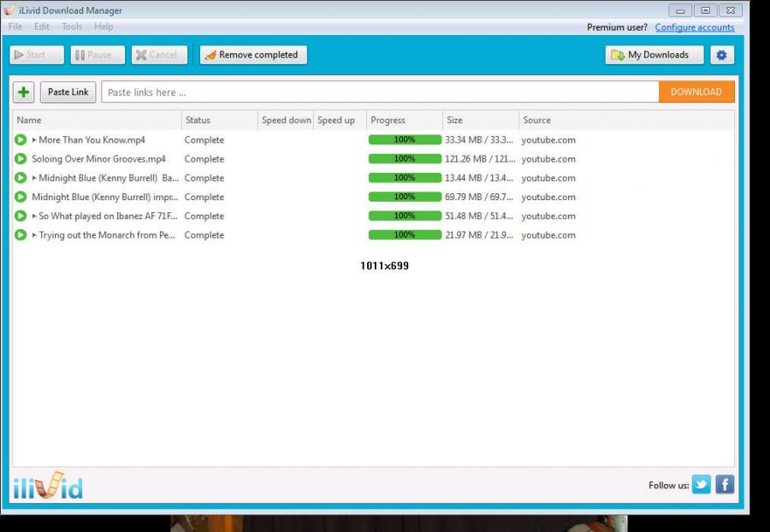Expand the So What played on Ibanez arrow
The height and width of the screenshot is (532, 770).
coord(34,216)
